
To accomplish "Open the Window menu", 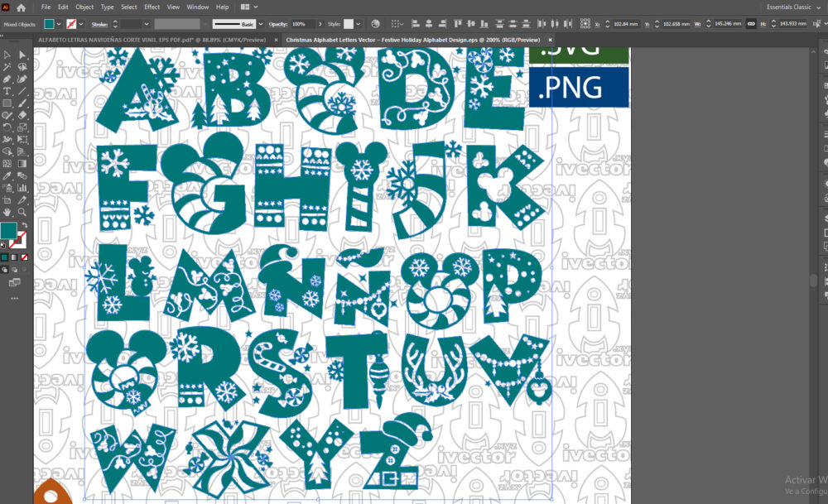I will click(198, 7).
